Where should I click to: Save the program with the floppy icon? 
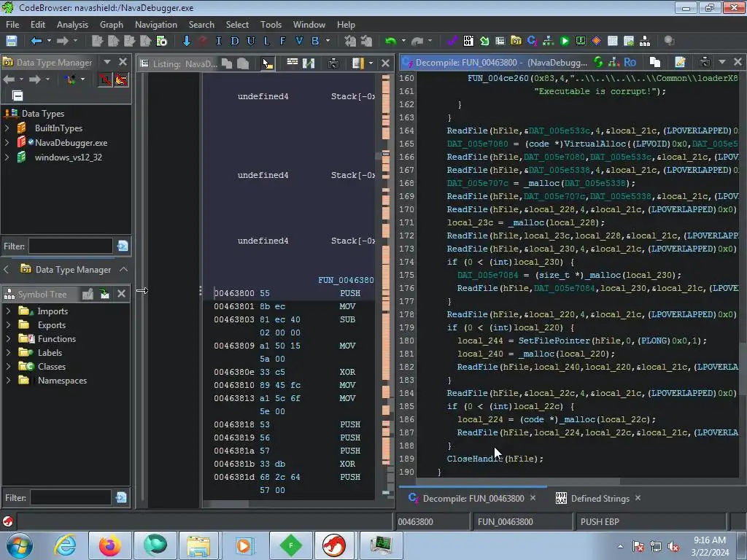pos(12,41)
